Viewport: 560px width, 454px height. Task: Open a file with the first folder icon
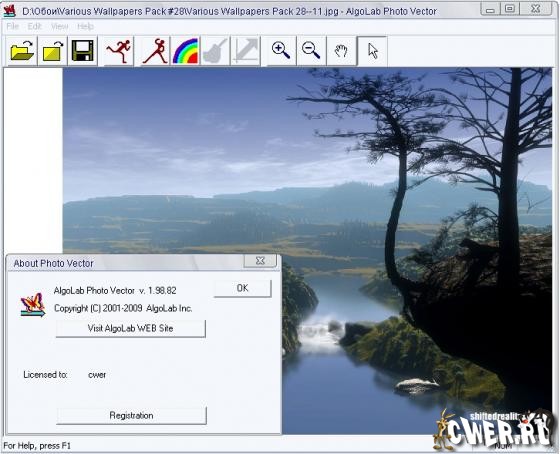pyautogui.click(x=22, y=51)
